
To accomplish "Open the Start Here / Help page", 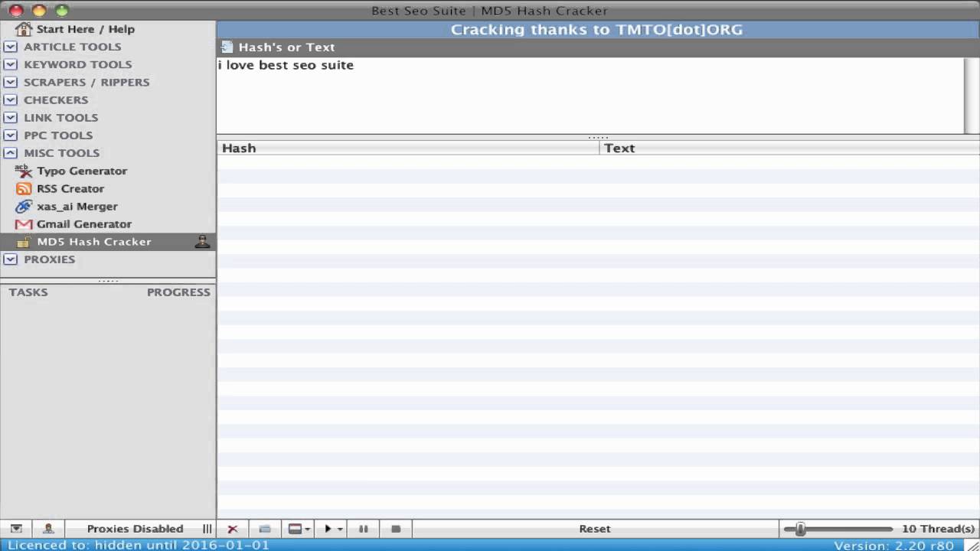I will coord(85,29).
